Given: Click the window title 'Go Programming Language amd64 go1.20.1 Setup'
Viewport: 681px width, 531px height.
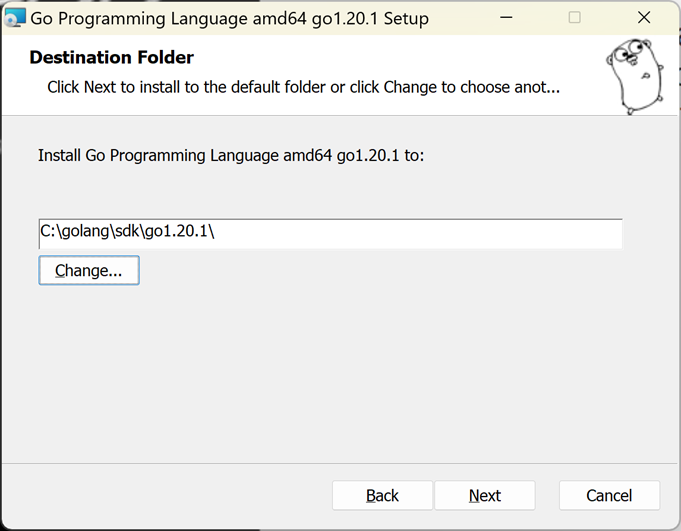Looking at the screenshot, I should tap(229, 19).
